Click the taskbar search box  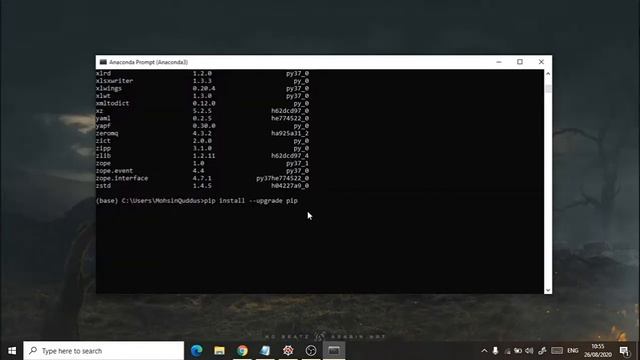pyautogui.click(x=104, y=351)
